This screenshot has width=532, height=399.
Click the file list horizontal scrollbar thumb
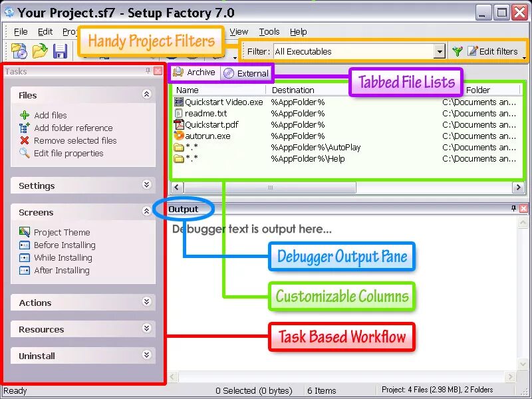(270, 188)
